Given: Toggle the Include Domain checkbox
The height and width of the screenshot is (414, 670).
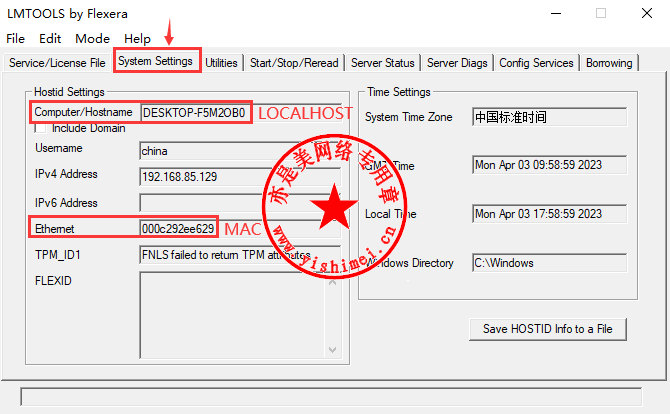Looking at the screenshot, I should click(41, 128).
